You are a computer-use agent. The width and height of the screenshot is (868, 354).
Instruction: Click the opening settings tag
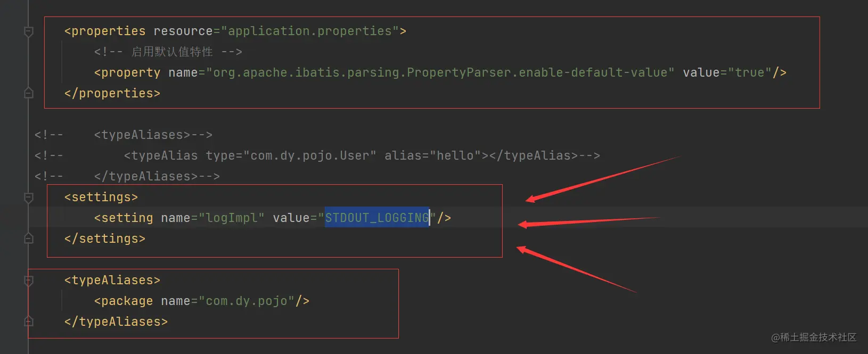[101, 197]
